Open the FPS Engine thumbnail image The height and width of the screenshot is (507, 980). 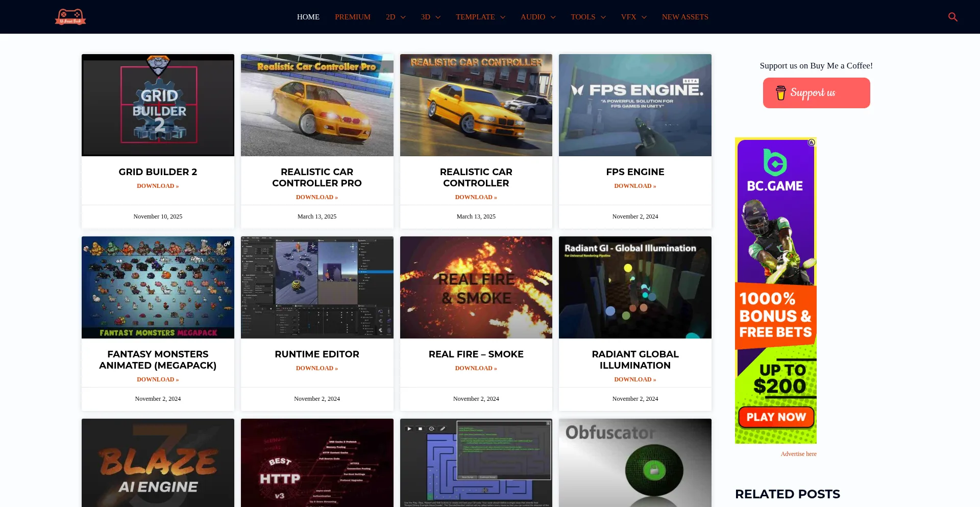pos(635,105)
